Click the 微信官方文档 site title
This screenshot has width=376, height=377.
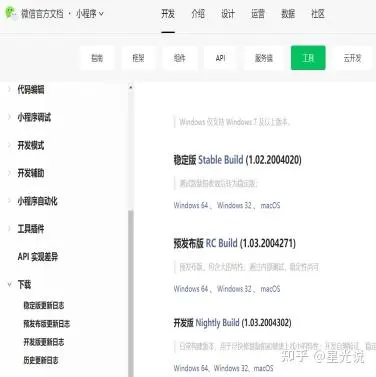pos(42,14)
